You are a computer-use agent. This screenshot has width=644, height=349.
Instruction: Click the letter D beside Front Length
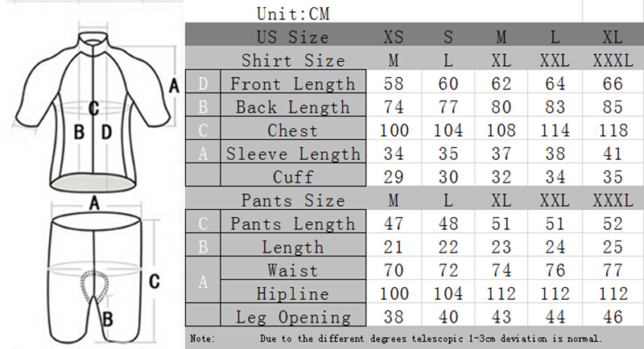[203, 84]
